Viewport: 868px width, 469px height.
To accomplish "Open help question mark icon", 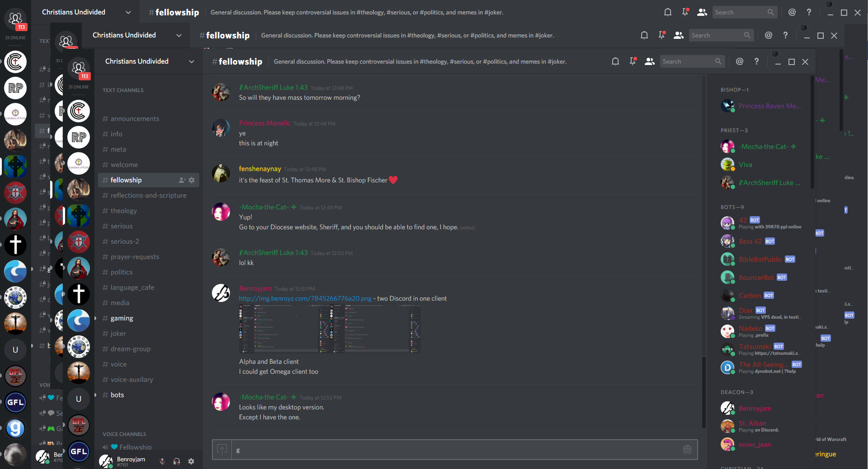I will pos(757,61).
